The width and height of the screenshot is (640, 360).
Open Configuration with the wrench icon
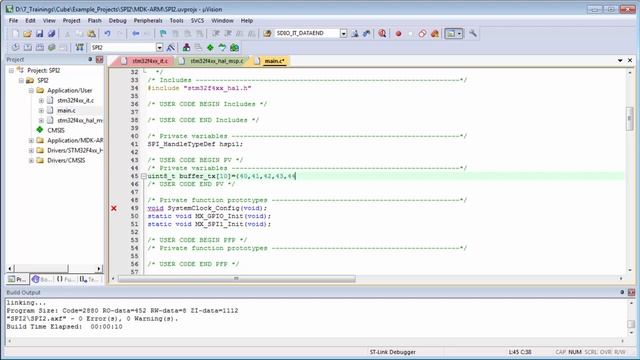[x=473, y=33]
